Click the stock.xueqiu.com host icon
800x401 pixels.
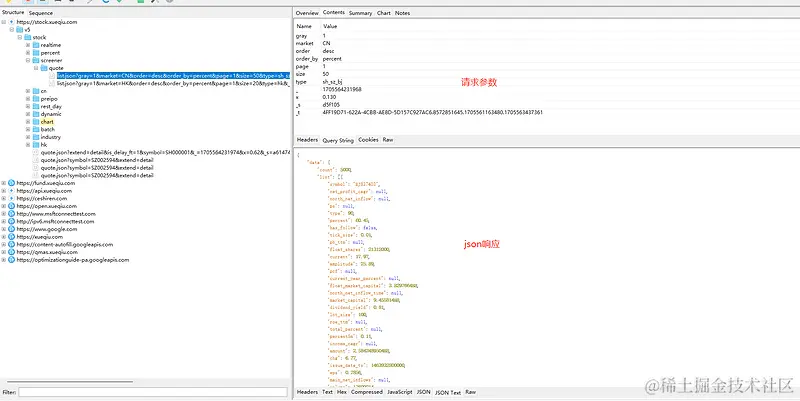[x=12, y=22]
